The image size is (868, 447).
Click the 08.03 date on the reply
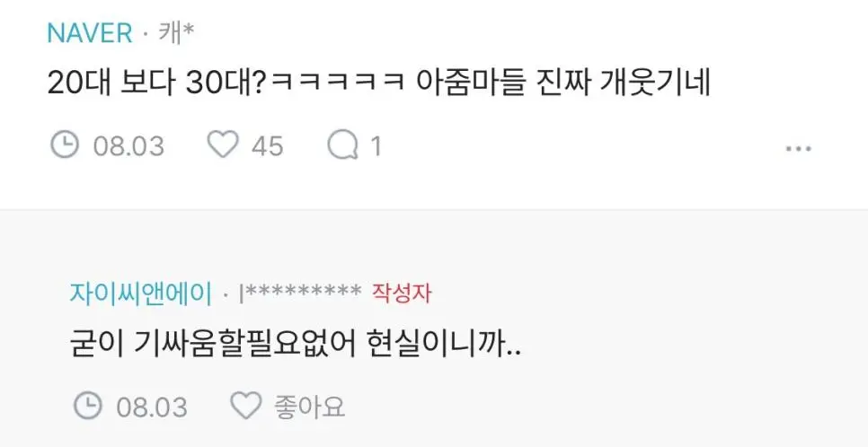152,408
